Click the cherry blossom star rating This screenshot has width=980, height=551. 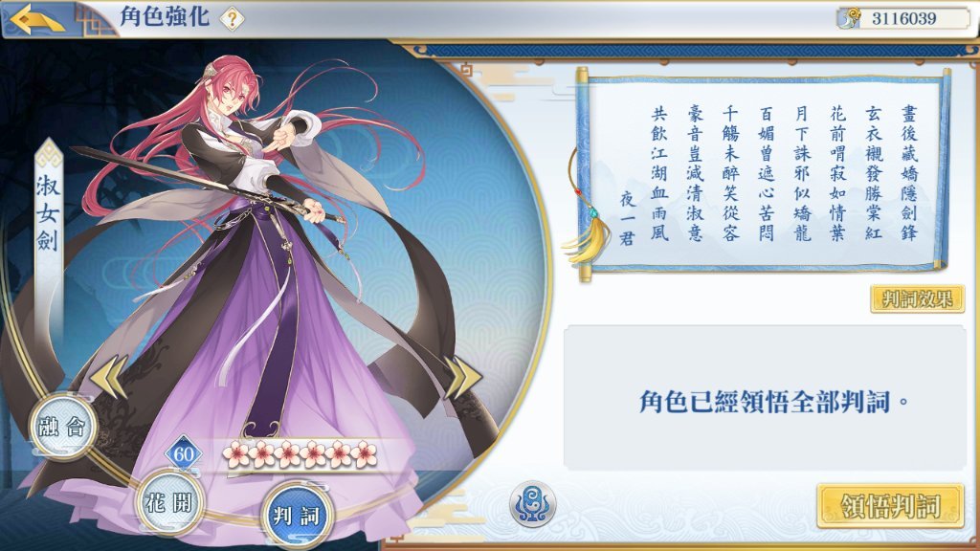(300, 454)
